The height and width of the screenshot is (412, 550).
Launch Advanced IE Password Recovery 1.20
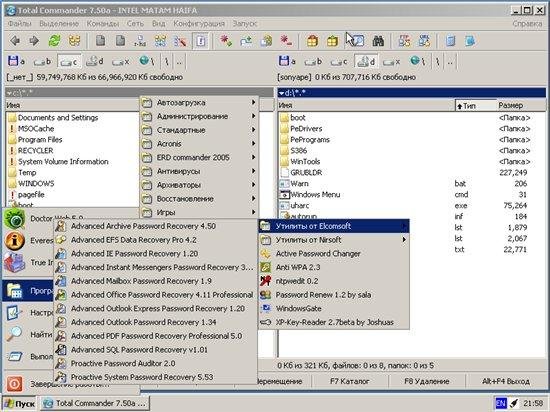tap(155, 254)
